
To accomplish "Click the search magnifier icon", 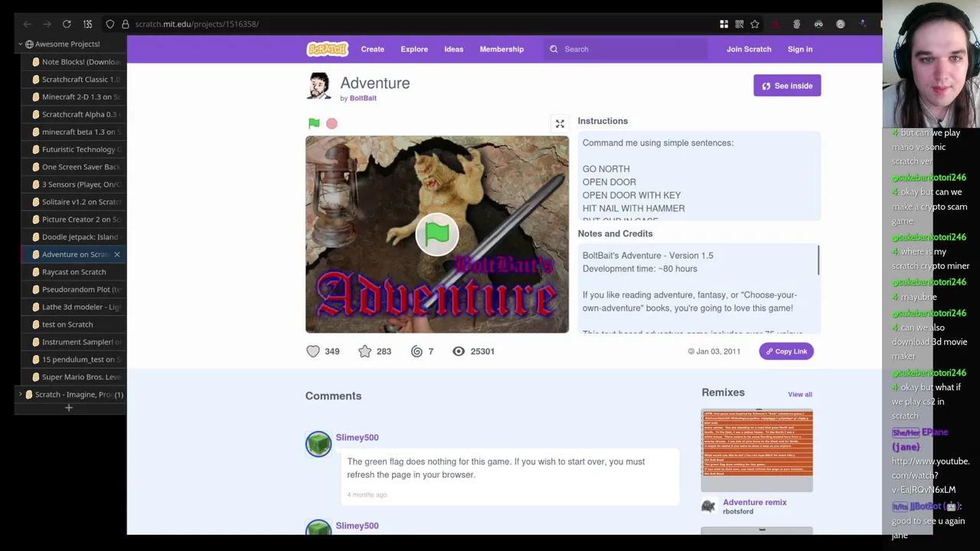I will click(554, 49).
